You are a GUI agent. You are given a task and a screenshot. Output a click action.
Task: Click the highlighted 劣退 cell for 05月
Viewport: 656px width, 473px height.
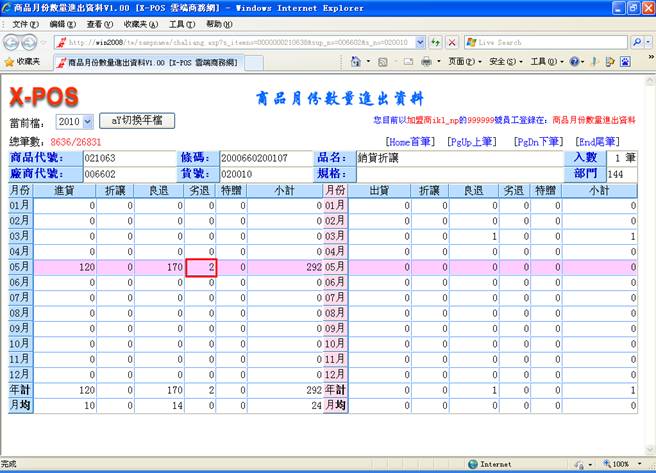[x=202, y=268]
